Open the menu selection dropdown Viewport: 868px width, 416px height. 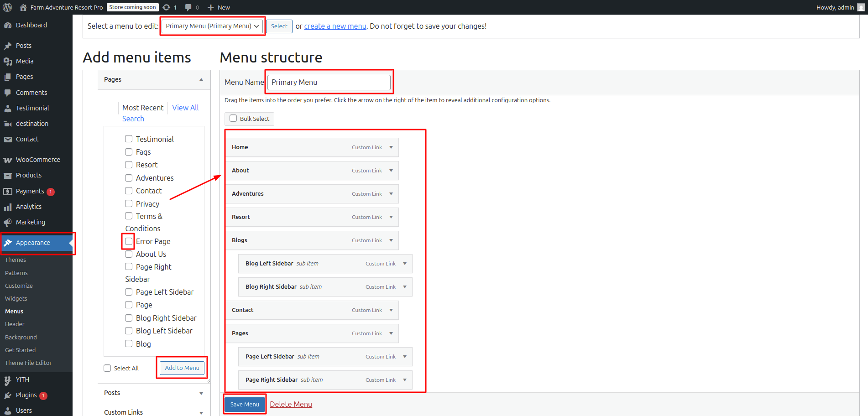[x=212, y=26]
